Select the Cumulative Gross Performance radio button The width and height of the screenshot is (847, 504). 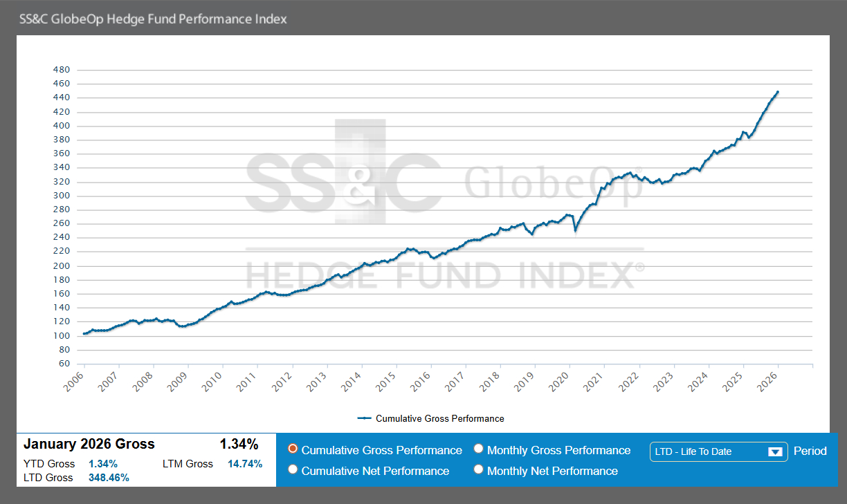coord(293,450)
